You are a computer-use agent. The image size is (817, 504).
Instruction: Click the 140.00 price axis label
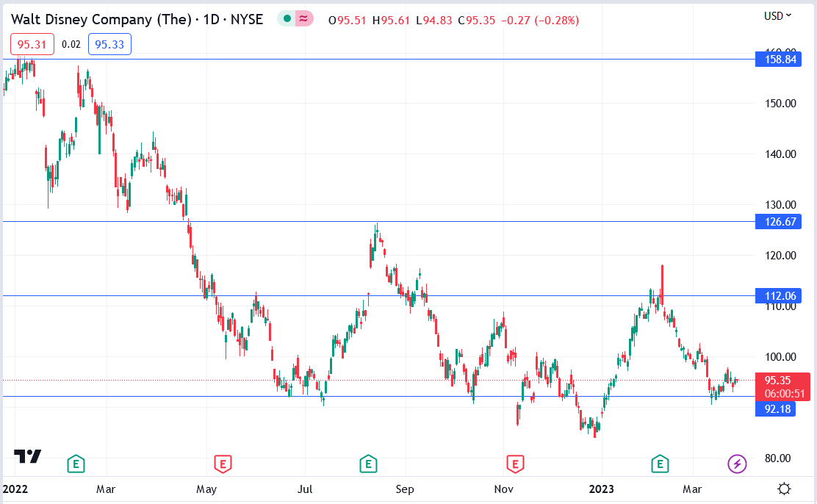[x=780, y=154]
